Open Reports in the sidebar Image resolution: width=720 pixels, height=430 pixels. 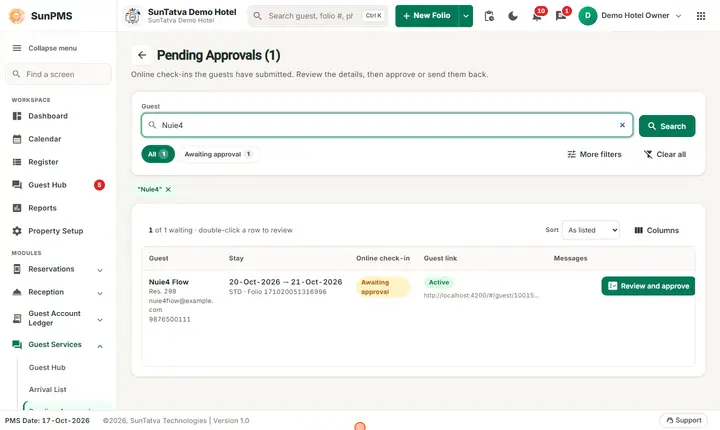(58, 208)
